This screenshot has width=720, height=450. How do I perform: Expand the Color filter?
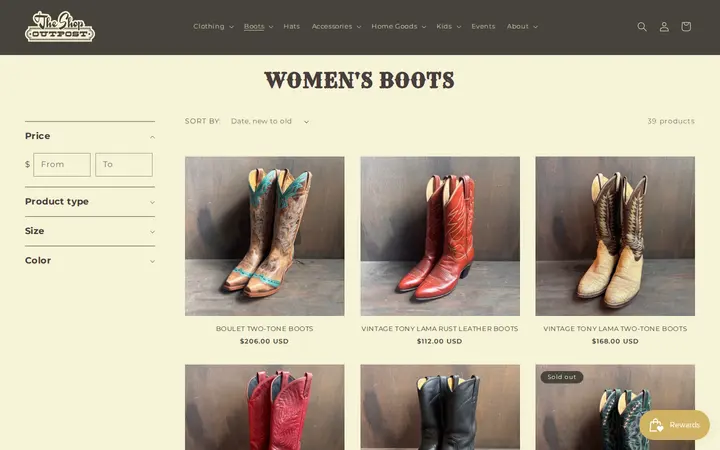(x=90, y=260)
